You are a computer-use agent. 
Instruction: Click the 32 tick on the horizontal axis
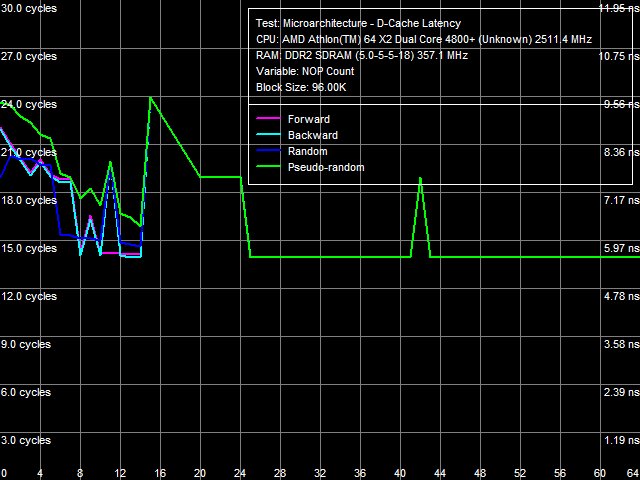coord(320,472)
